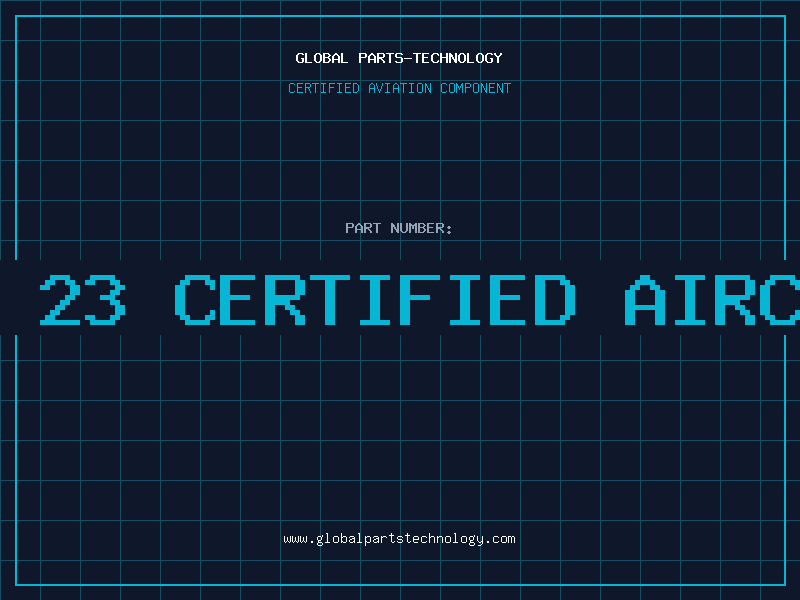Click the big letter D ending CERTIFIED
This screenshot has height=600, width=800.
click(x=555, y=299)
